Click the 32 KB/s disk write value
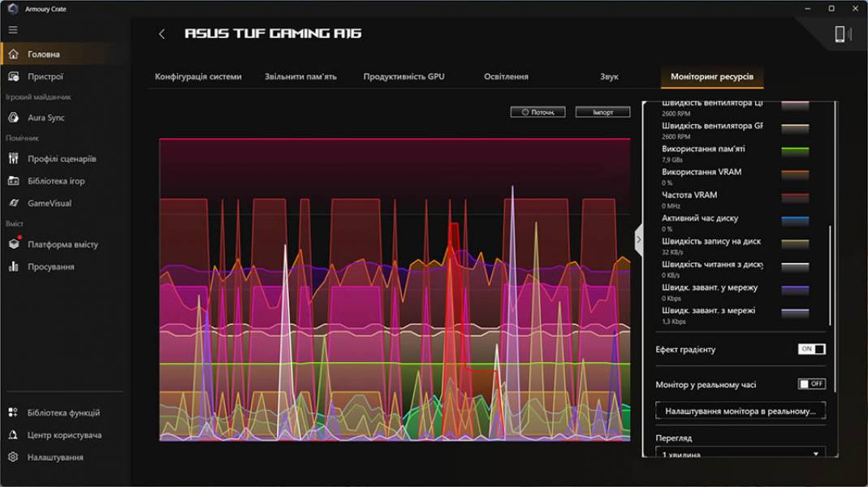Image resolution: width=868 pixels, height=487 pixels. pos(672,252)
